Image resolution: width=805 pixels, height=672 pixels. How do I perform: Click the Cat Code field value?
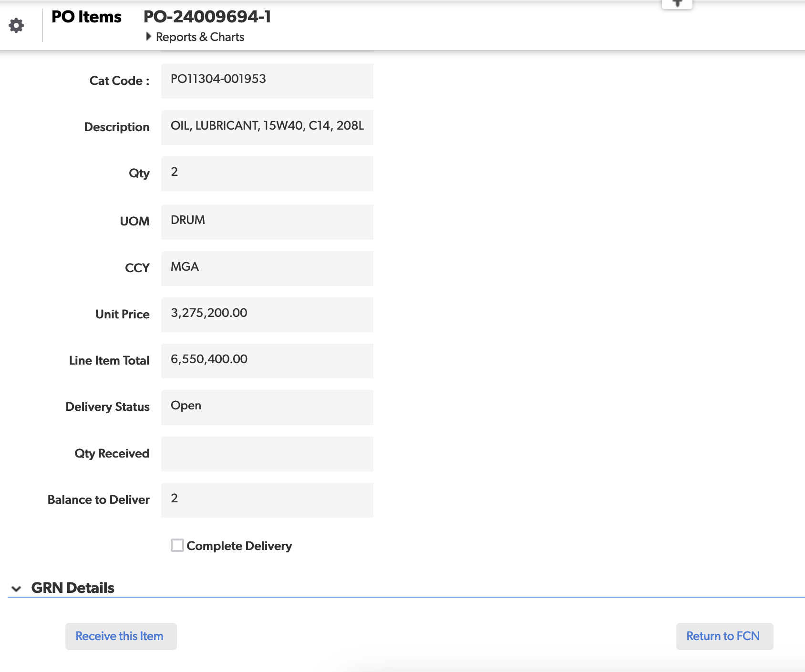pyautogui.click(x=267, y=81)
